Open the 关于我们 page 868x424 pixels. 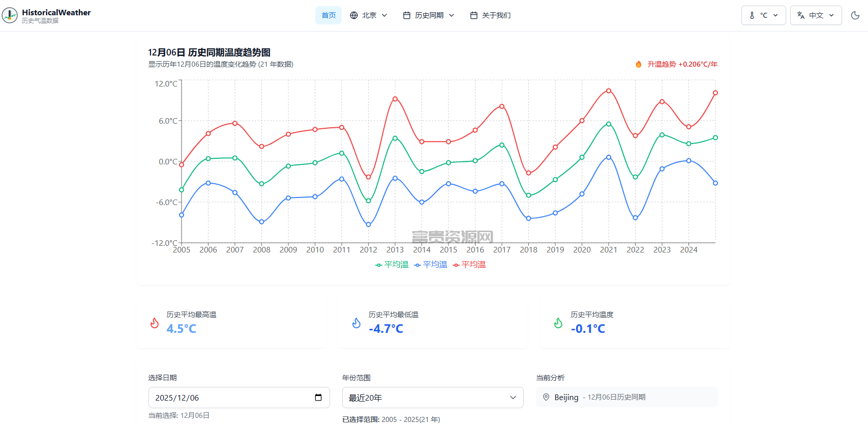[490, 15]
